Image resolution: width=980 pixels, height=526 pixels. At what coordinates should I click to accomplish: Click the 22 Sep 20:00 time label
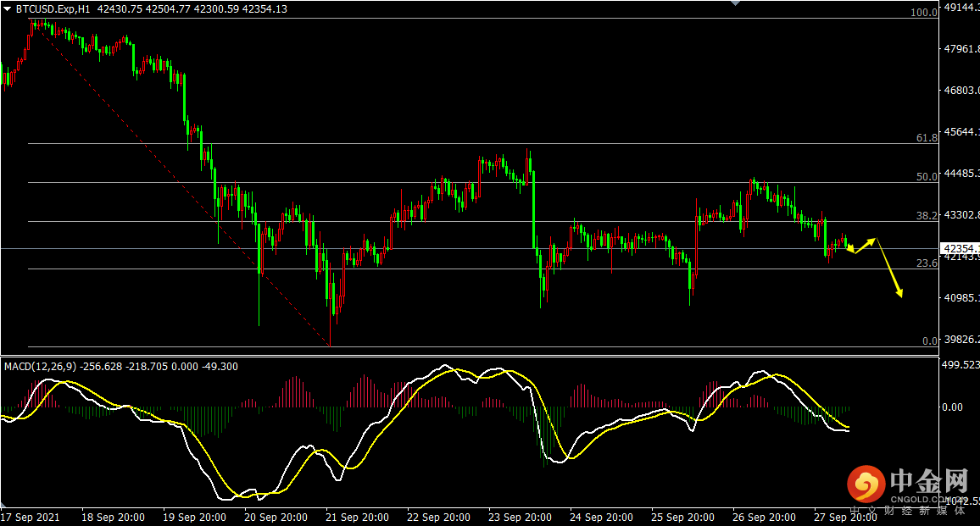[x=438, y=518]
